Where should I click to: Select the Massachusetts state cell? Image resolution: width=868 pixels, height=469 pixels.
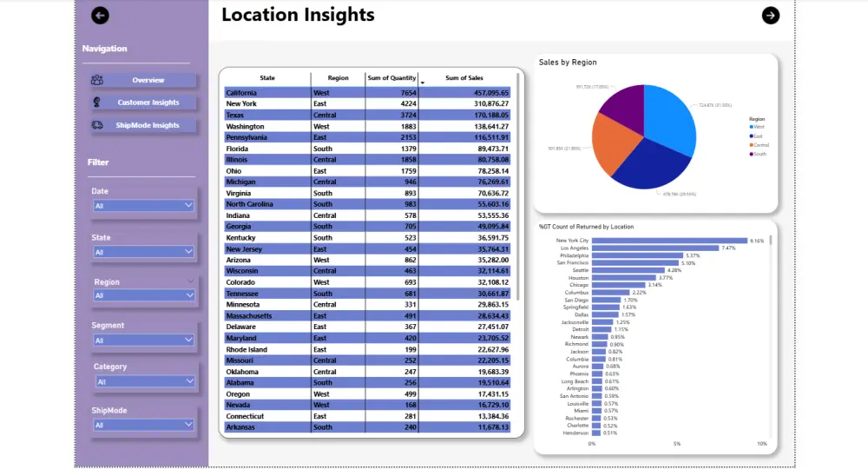(267, 315)
